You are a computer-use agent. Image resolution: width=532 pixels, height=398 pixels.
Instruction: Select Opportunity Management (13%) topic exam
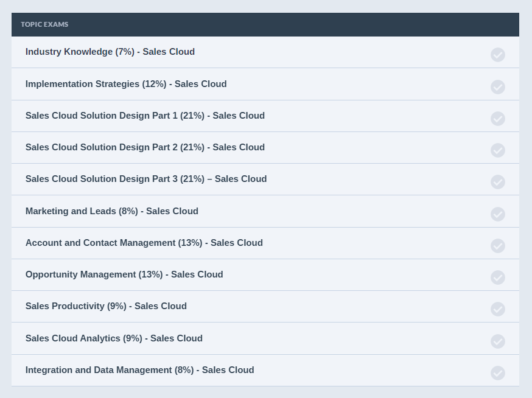tap(124, 274)
